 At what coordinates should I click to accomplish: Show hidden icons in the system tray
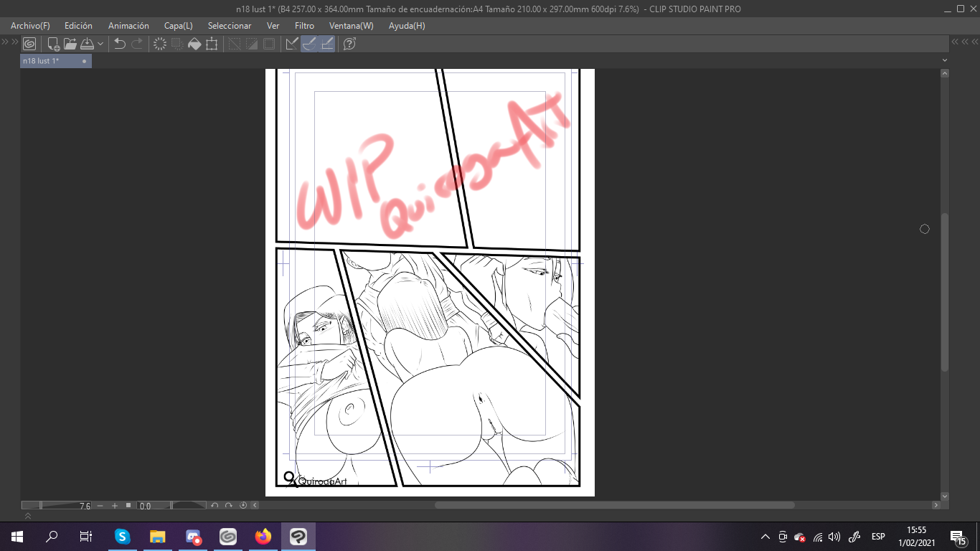[765, 537]
